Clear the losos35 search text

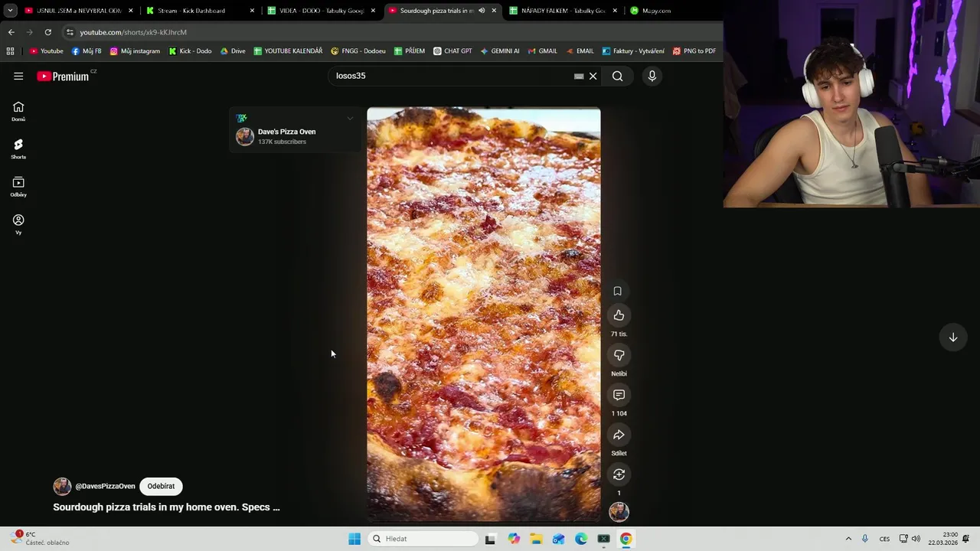593,76
